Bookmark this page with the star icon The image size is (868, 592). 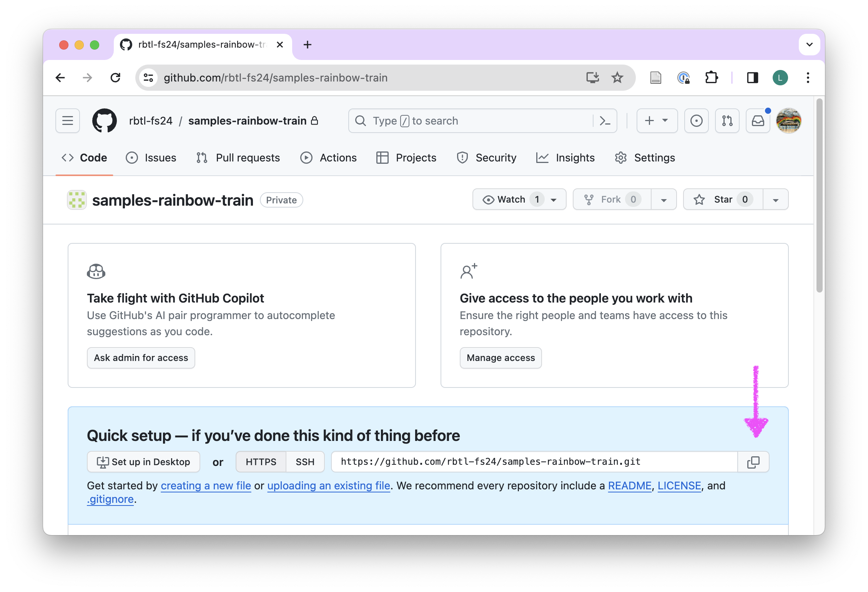click(x=617, y=78)
